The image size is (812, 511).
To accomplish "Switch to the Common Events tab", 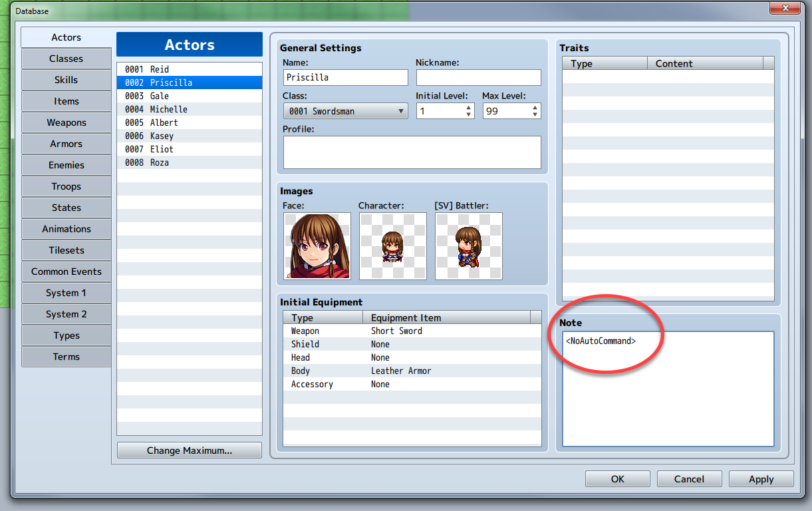I will click(x=66, y=271).
